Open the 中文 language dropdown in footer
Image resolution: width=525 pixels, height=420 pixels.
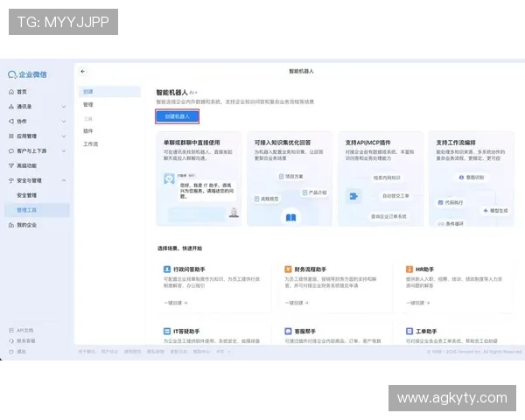click(x=223, y=352)
